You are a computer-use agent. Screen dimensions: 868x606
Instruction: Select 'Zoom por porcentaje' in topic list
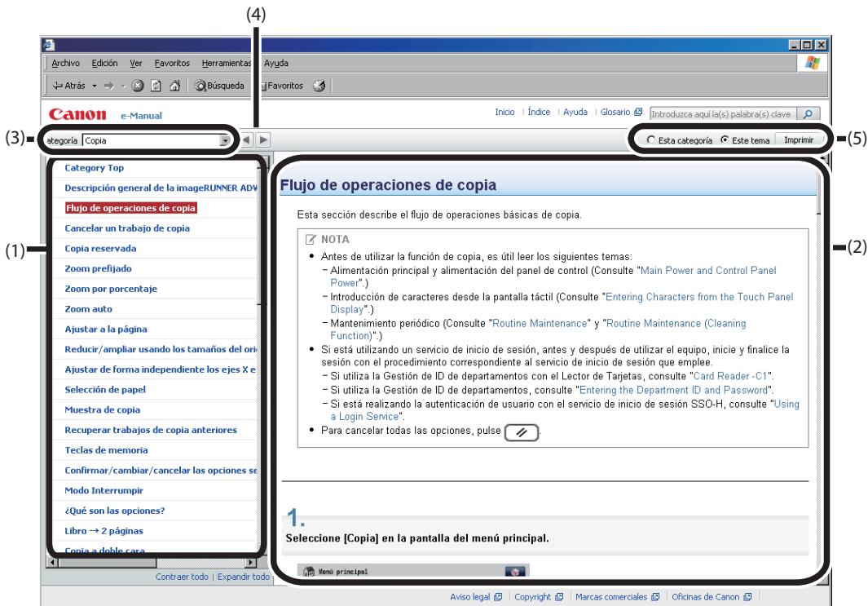(111, 289)
